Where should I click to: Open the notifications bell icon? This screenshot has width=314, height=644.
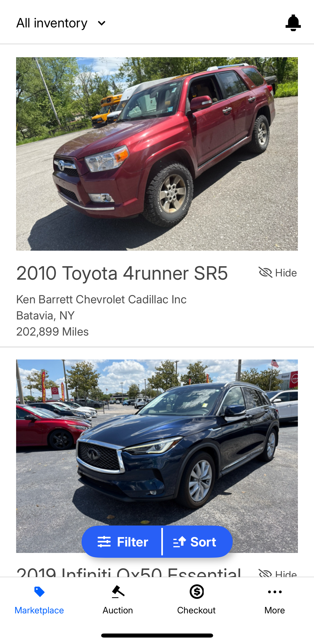pyautogui.click(x=293, y=23)
